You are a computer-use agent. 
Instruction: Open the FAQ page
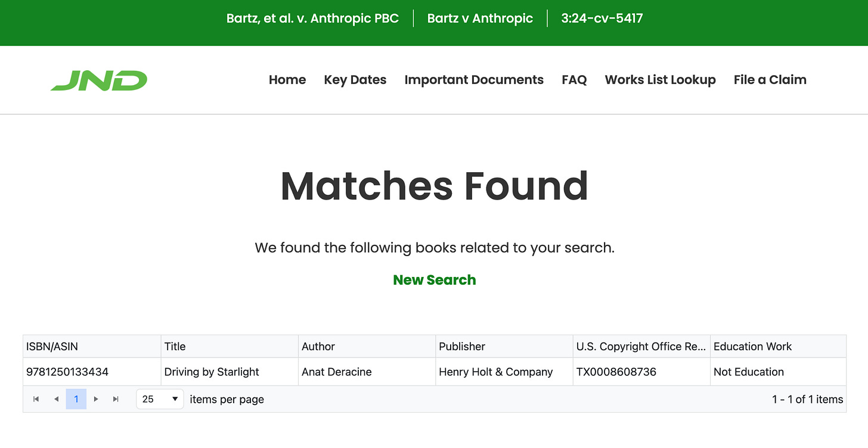pyautogui.click(x=574, y=80)
